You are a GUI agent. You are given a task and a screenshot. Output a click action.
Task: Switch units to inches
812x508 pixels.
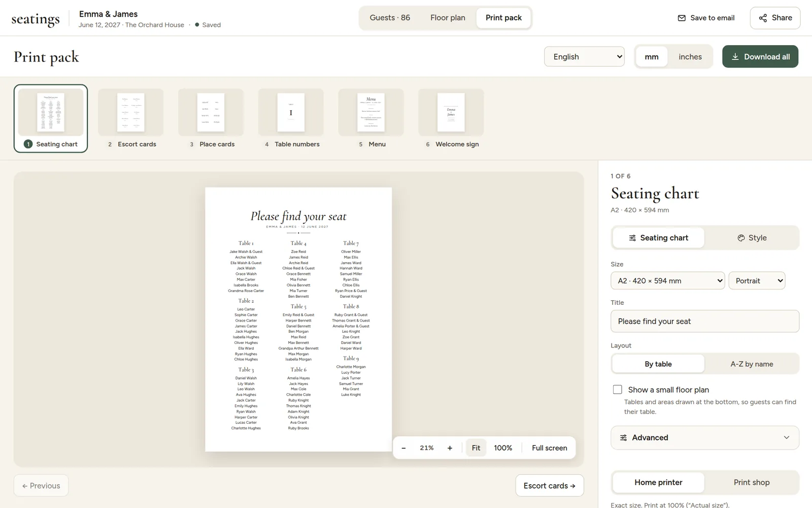click(690, 57)
